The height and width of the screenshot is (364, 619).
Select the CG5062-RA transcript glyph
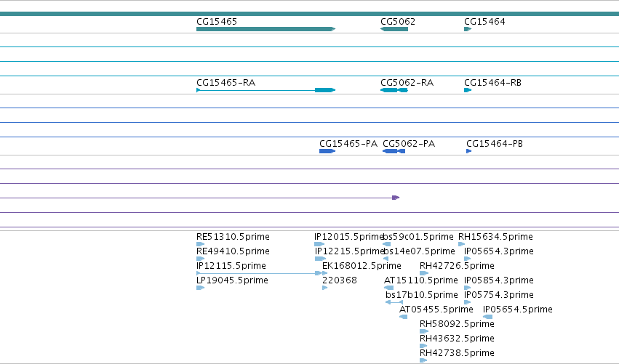[394, 90]
